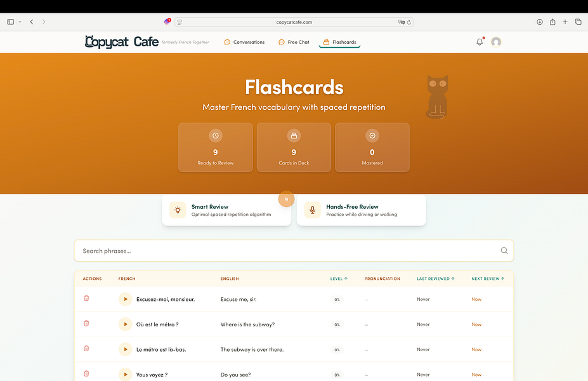Viewport: 588px width, 381px height.
Task: Click the page reader icon in address bar
Action: click(x=180, y=22)
